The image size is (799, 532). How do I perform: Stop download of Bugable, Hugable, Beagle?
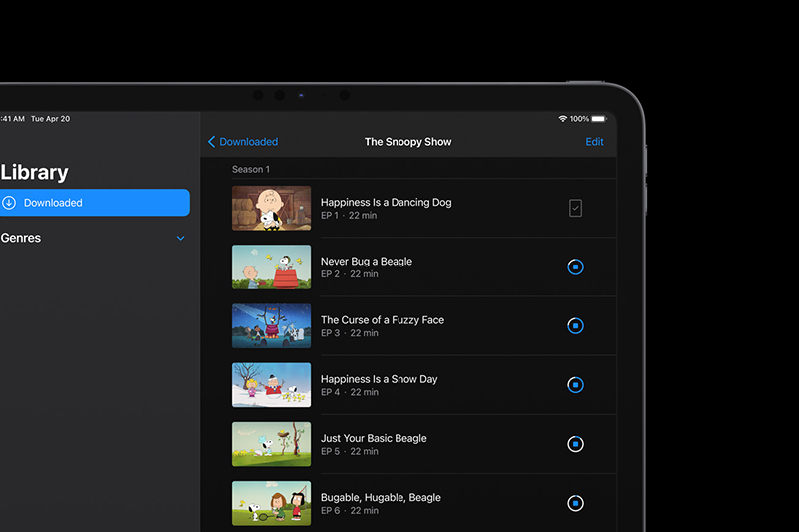click(x=575, y=503)
